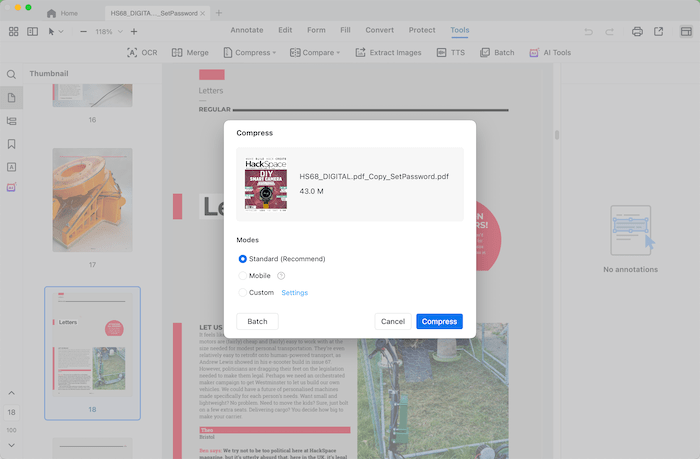Click the print icon
The image size is (700, 459).
(x=637, y=31)
